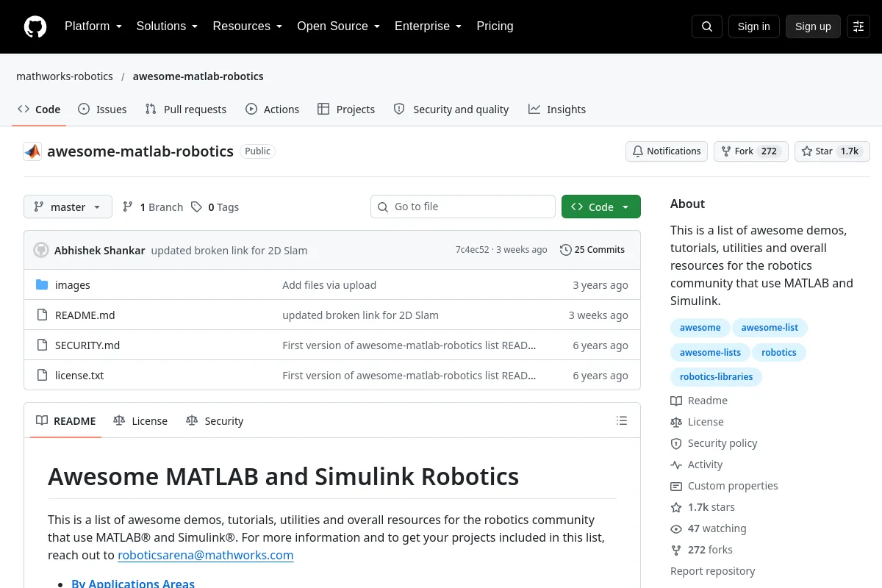
Task: Open the master branch selector
Action: pos(68,207)
